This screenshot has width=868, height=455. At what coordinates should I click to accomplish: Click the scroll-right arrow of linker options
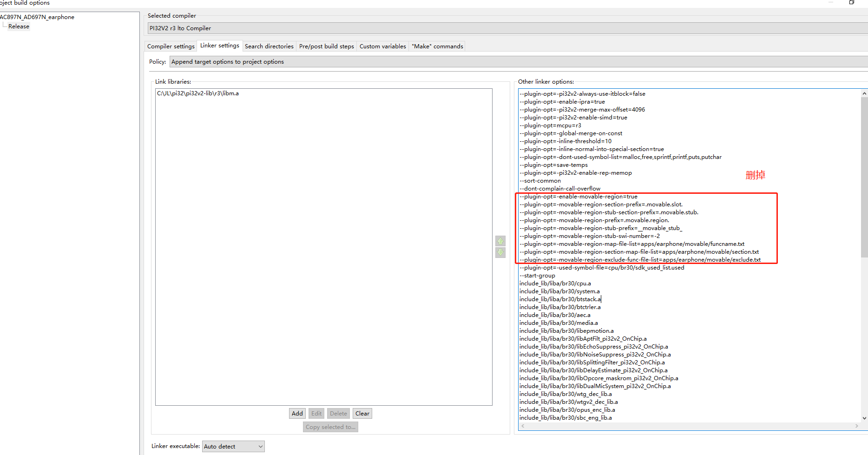coord(857,426)
